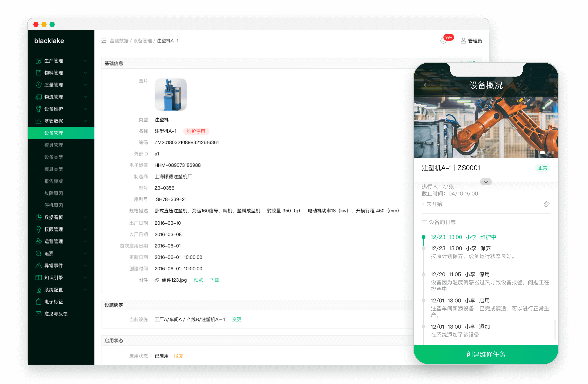Click 设备管理 in the breadcrumb
Viewport: 588px width, 384px height.
pos(143,41)
